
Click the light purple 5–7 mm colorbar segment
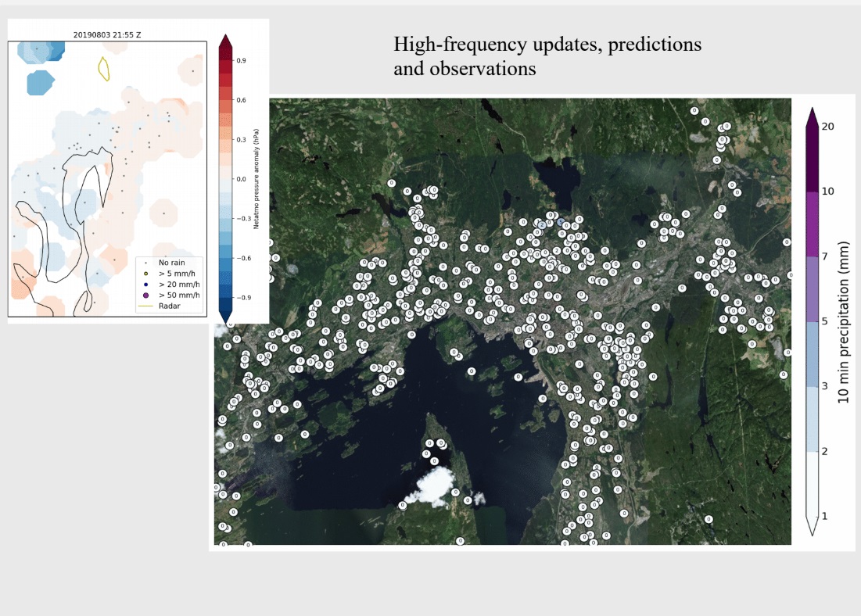[x=813, y=288]
